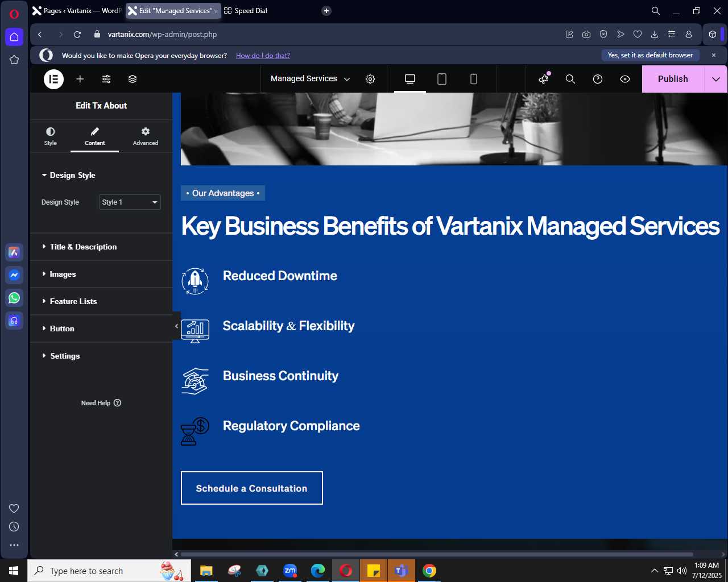Select the Regulatory Compliance text
The image size is (728, 582).
[x=291, y=426]
